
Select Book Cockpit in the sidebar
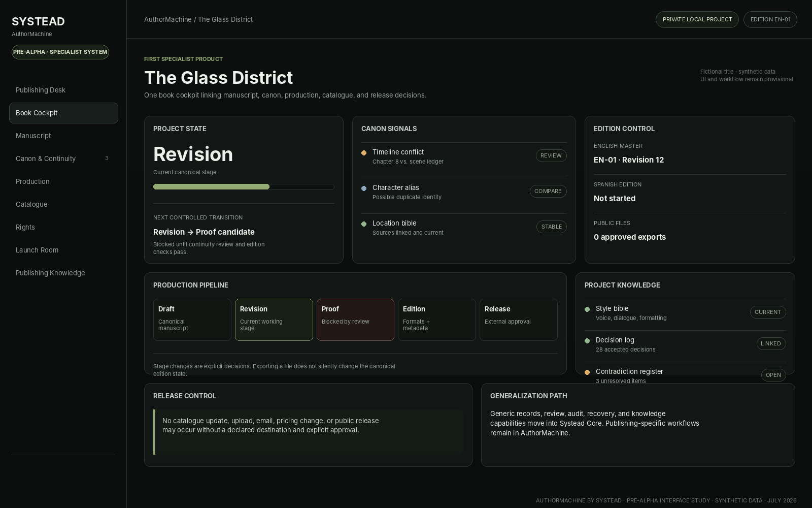(63, 113)
